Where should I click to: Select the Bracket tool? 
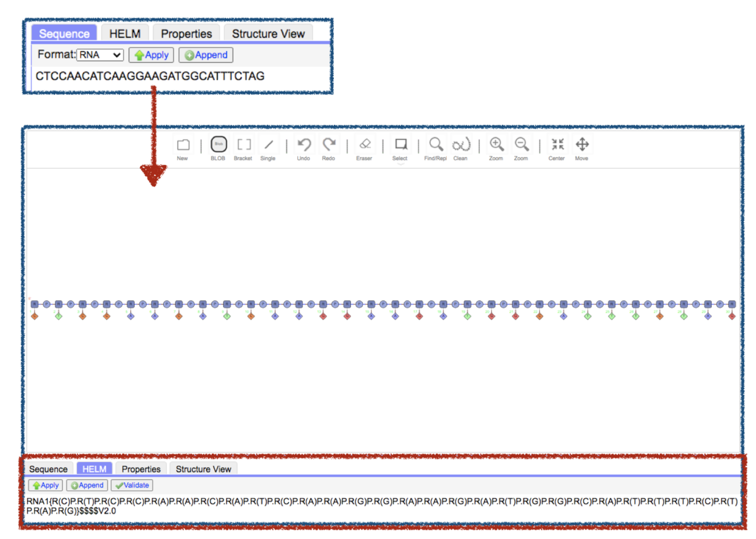coord(243,145)
